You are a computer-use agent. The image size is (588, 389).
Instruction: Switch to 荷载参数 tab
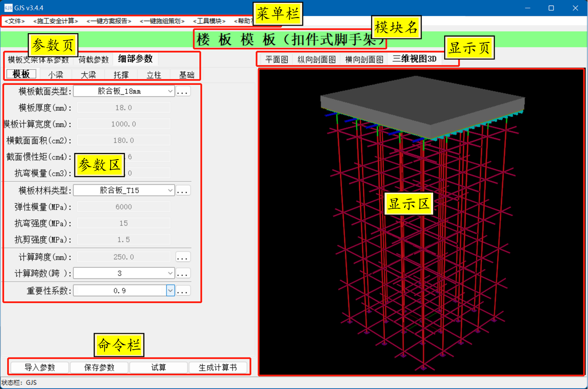[93, 59]
